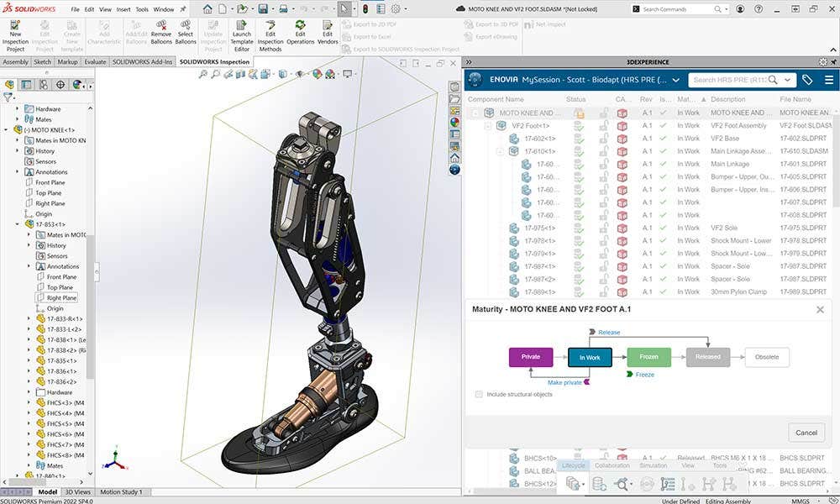
Task: Open the MySession title dropdown arrow
Action: (x=675, y=80)
